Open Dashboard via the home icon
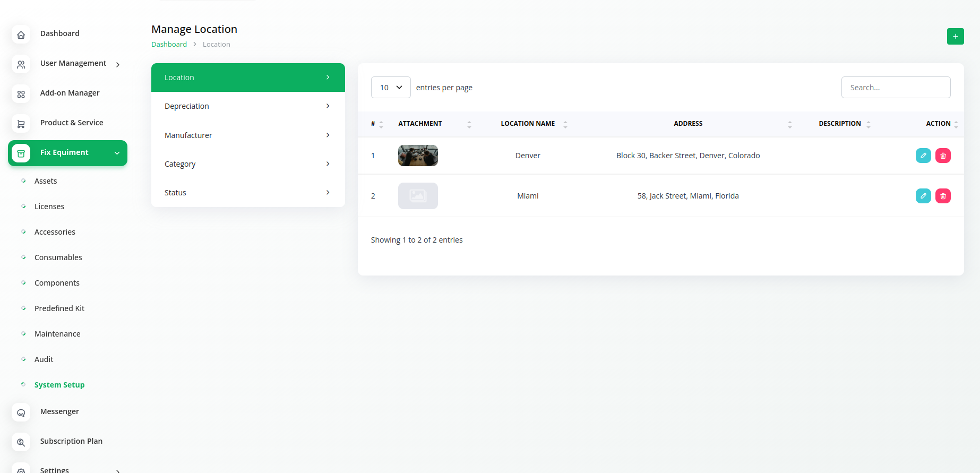The image size is (980, 473). 21,35
